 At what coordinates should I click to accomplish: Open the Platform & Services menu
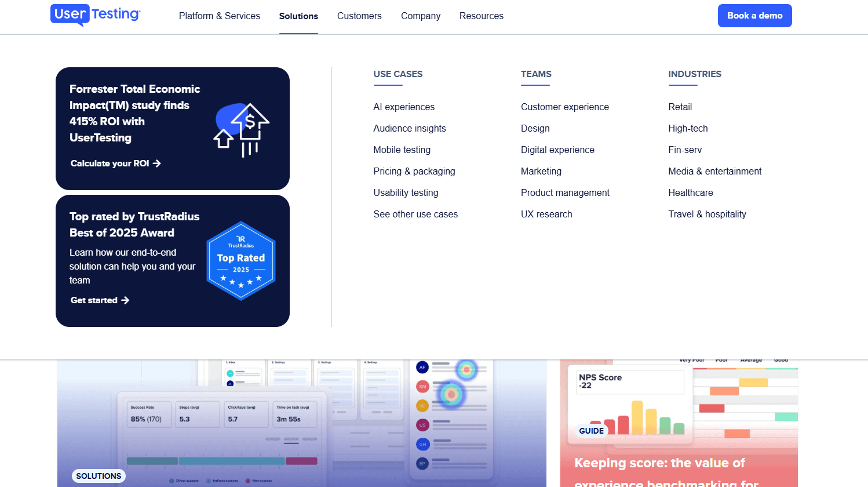coord(220,16)
